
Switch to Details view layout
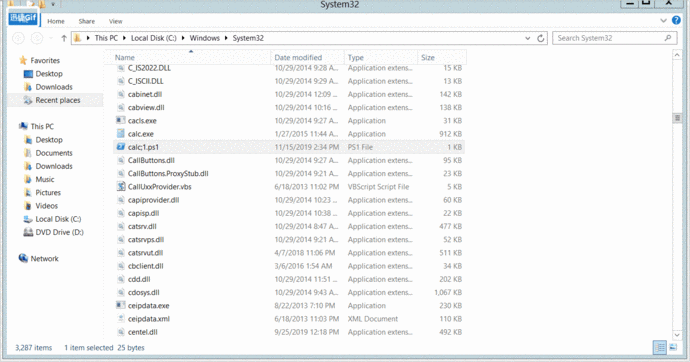pos(660,347)
